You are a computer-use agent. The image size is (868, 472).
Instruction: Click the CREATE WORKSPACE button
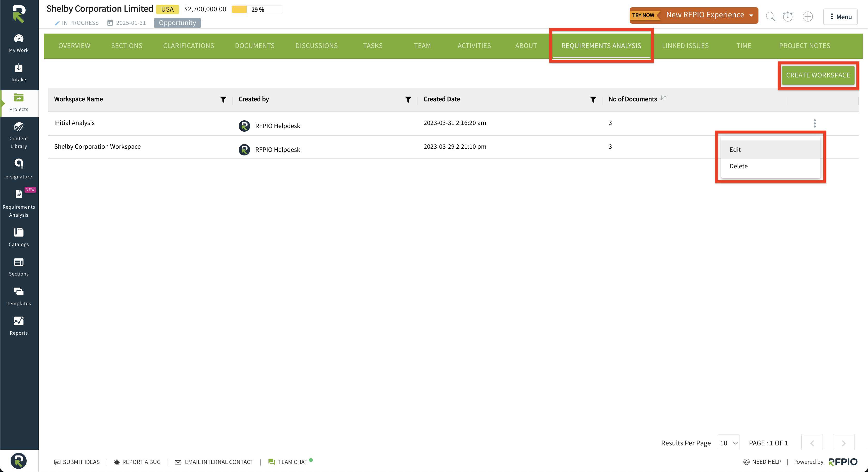[x=818, y=75]
